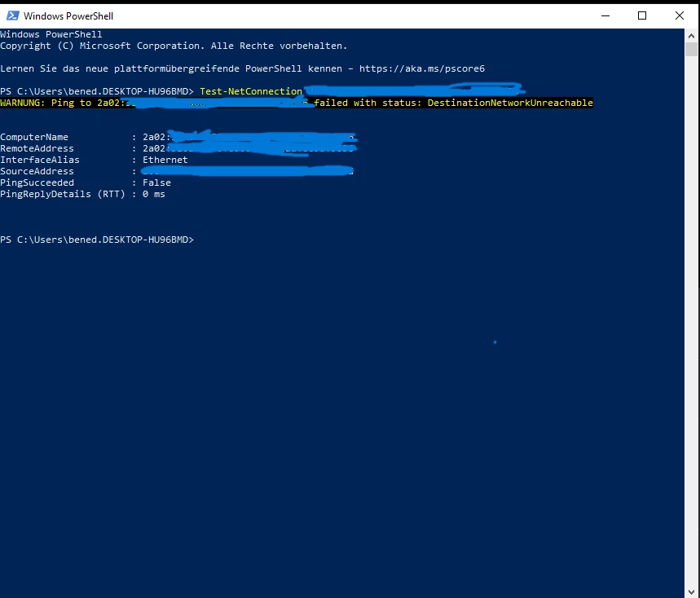Click the SourceAddress label
The image size is (700, 598).
tap(37, 171)
